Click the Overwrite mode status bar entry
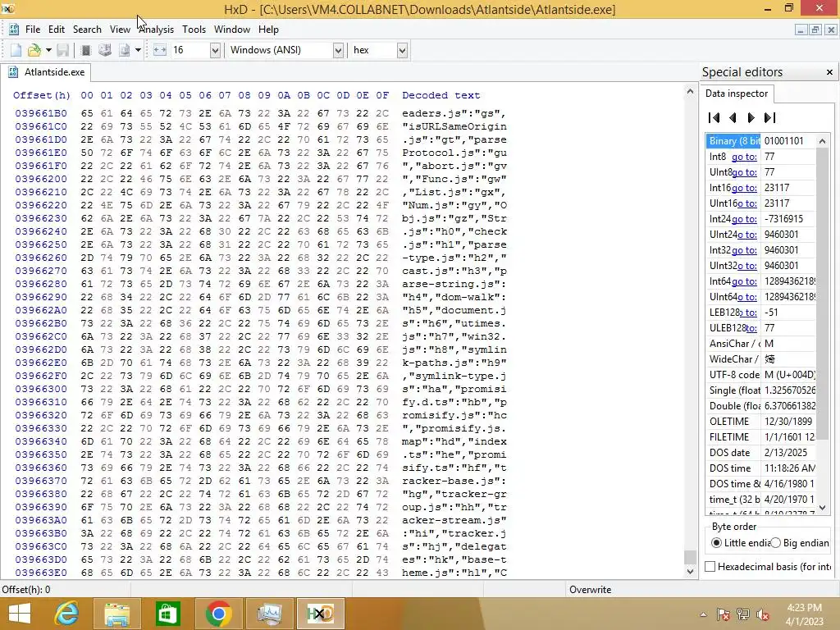 [591, 589]
